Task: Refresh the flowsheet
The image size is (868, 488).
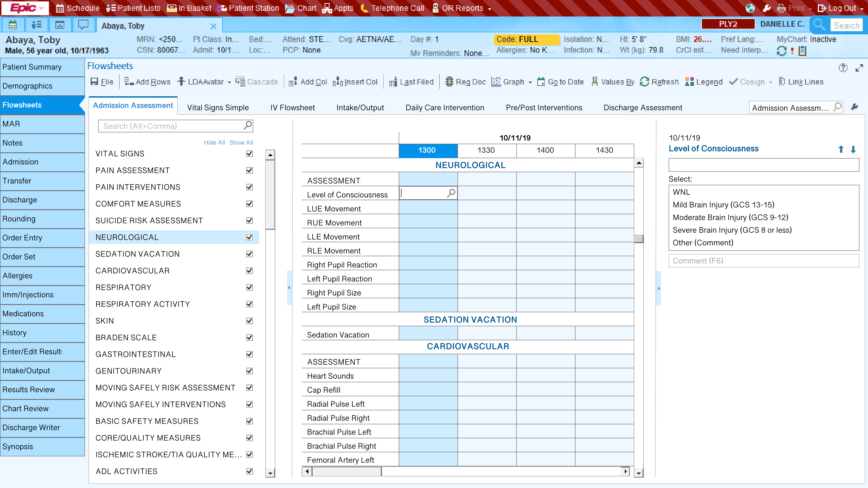Action: [x=659, y=82]
